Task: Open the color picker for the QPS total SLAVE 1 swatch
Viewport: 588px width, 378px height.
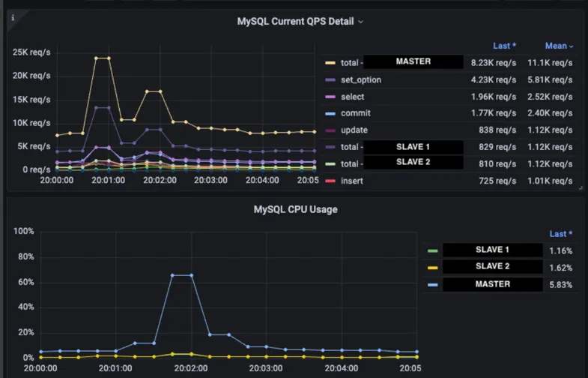Action: coord(330,147)
